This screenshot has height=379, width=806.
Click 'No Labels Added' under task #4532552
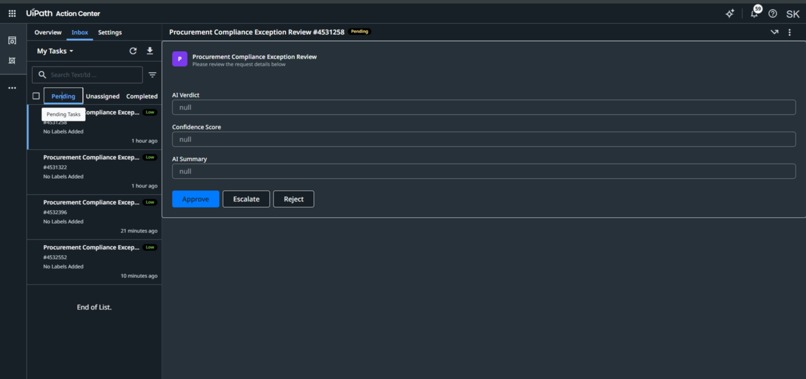pyautogui.click(x=63, y=266)
